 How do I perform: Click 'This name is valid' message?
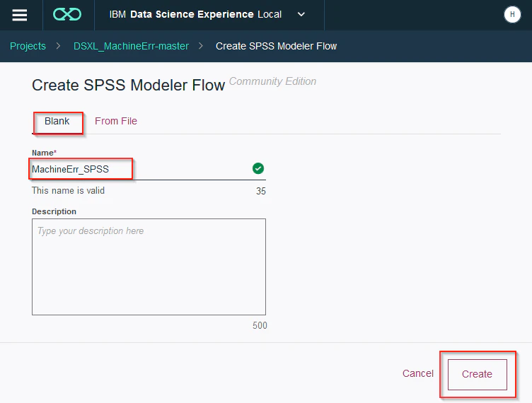pos(68,190)
